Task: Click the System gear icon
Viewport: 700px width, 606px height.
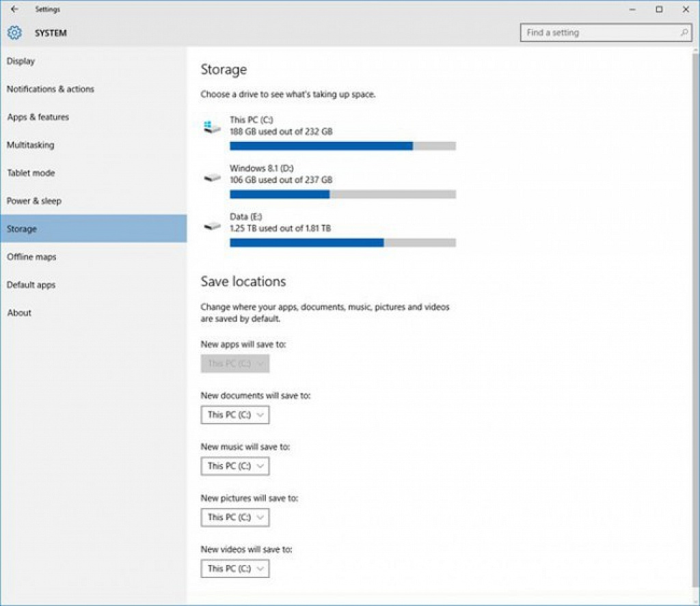Action: click(14, 33)
